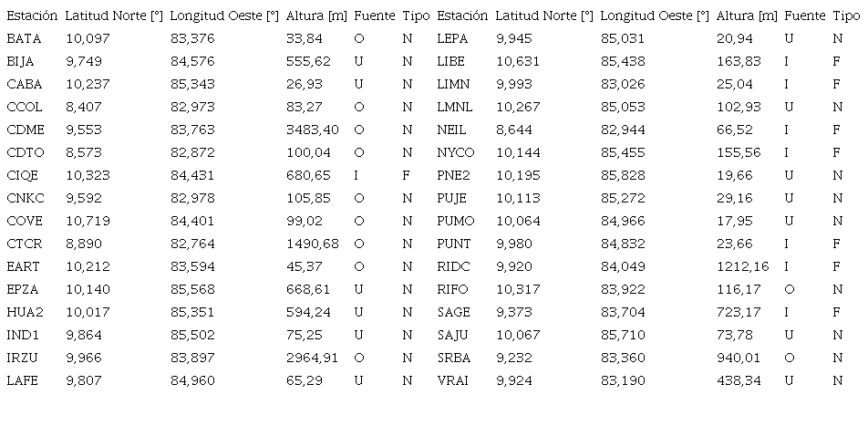This screenshot has height=426, width=868.
Task: Select the altitude value 940,01
Action: (739, 358)
